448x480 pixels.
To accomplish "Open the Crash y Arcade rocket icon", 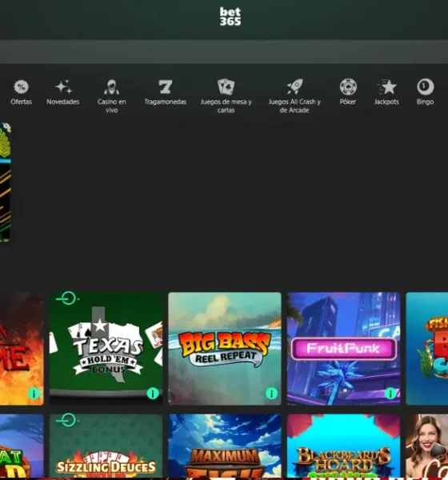I will [294, 86].
